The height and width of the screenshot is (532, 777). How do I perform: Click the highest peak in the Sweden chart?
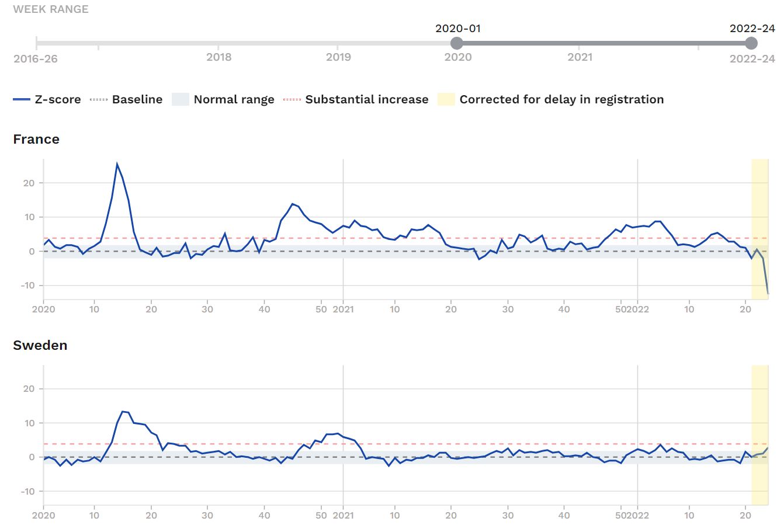(123, 412)
